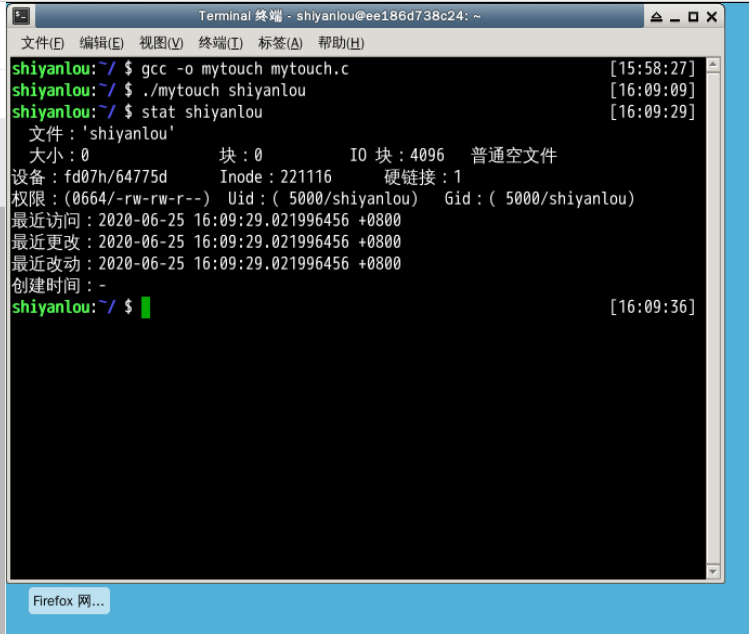Screen dimensions: 749x634
Task: Click the green cursor at the prompt
Action: pyautogui.click(x=145, y=308)
